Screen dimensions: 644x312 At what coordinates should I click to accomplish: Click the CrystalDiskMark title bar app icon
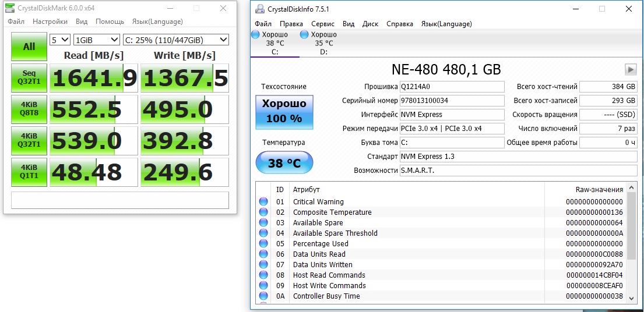coord(10,9)
